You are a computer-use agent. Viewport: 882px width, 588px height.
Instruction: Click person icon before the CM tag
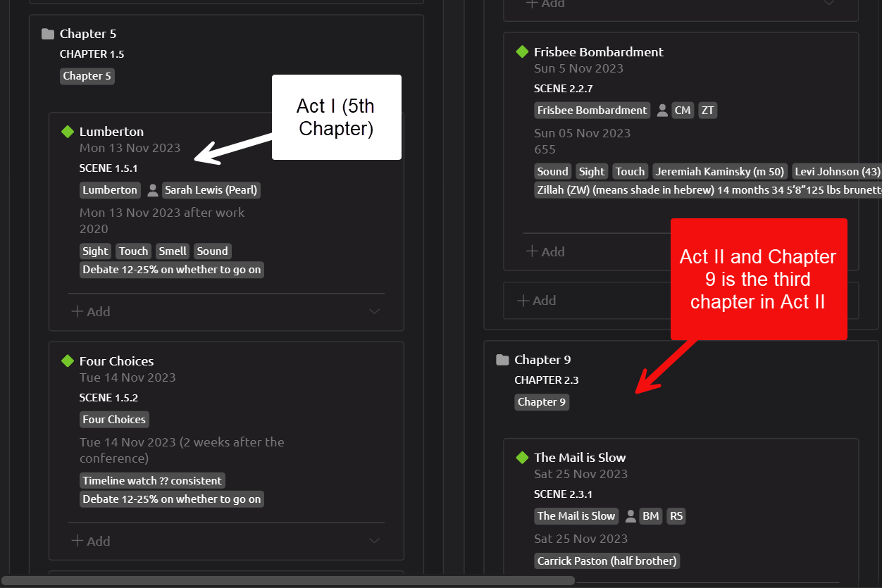(x=662, y=111)
